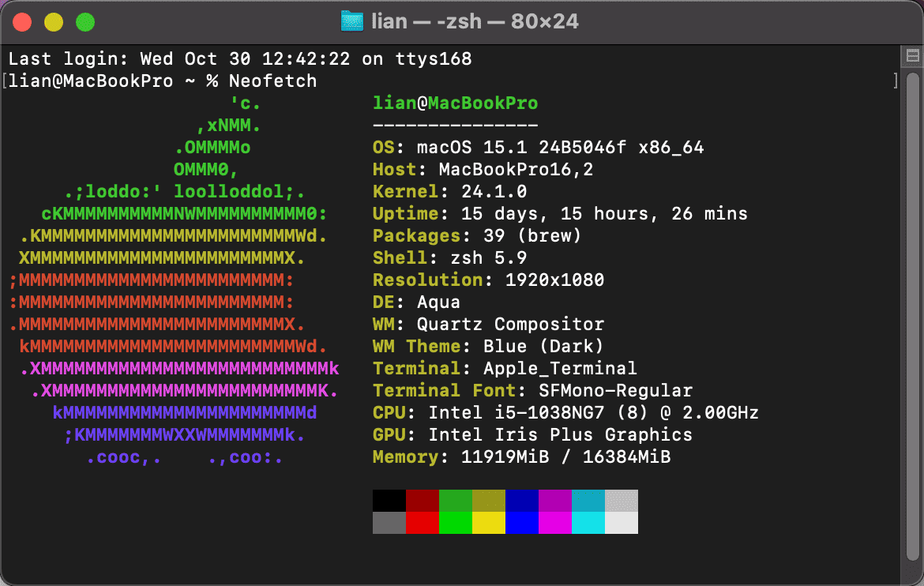This screenshot has height=586, width=924.
Task: Click the yellow minimize window button
Action: 54,22
